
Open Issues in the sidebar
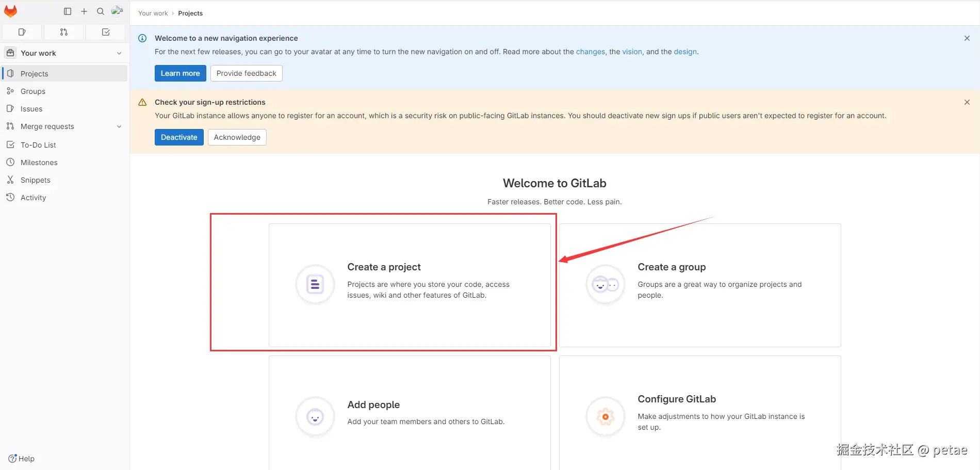point(65,109)
